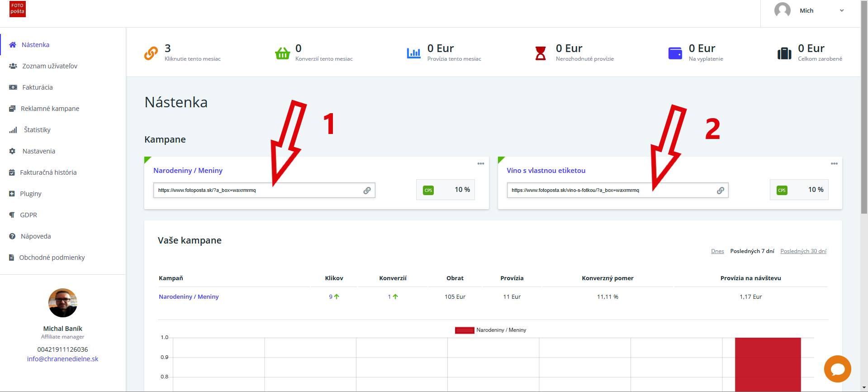The height and width of the screenshot is (392, 868).
Task: Click the CPS badge on Narodeniny campaign
Action: coord(428,191)
